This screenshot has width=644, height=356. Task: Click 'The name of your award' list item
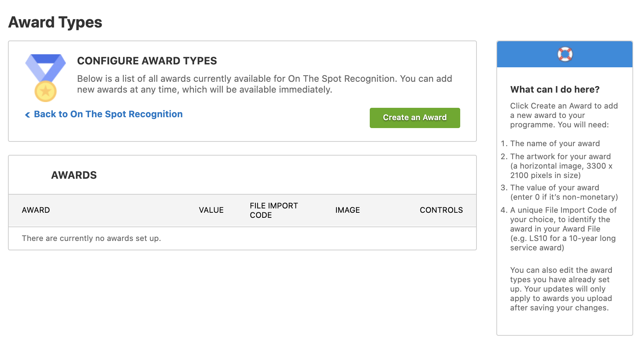[555, 144]
